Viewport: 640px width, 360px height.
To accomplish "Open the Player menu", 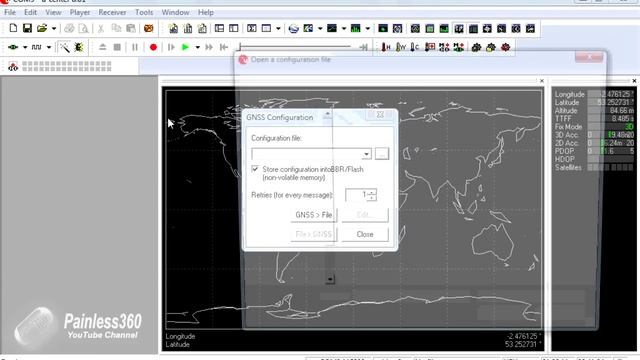I will 80,12.
